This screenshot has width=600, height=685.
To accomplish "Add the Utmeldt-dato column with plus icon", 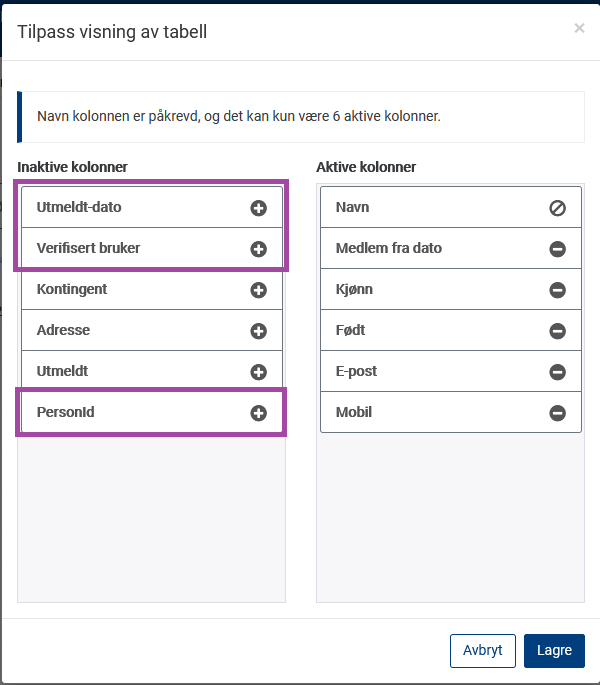I will coord(258,208).
